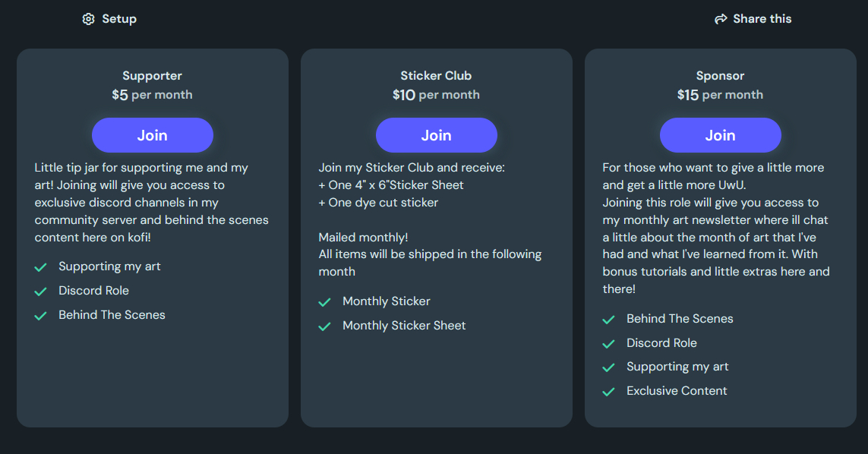
Task: Click the Share this arrow icon
Action: click(x=721, y=19)
